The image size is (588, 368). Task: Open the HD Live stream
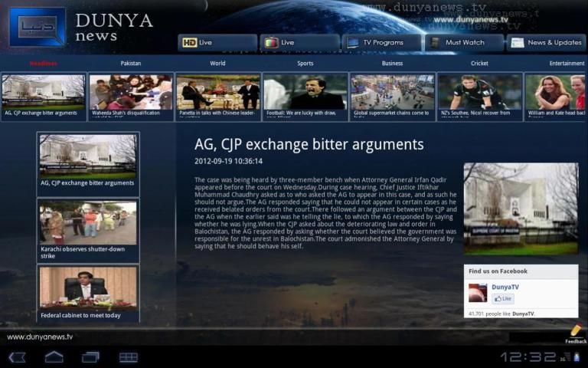click(217, 43)
